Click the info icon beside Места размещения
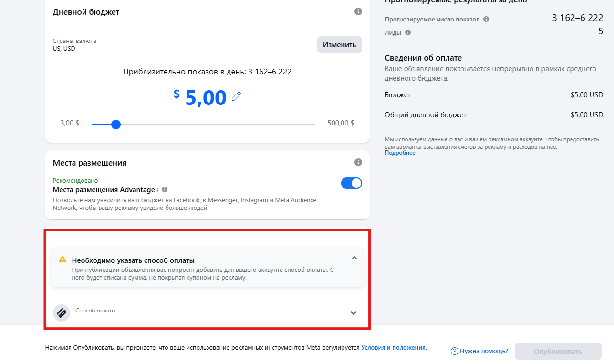The image size is (614, 364). pyautogui.click(x=358, y=162)
